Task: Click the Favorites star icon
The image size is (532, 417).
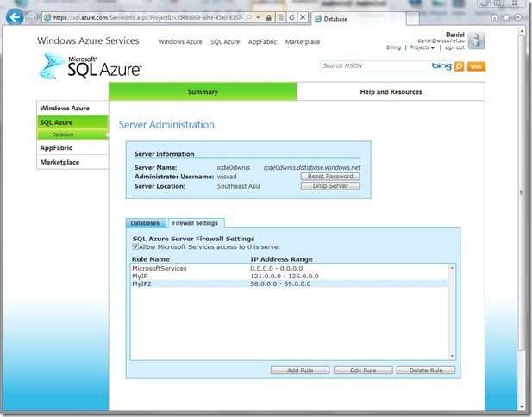Action: pos(506,17)
